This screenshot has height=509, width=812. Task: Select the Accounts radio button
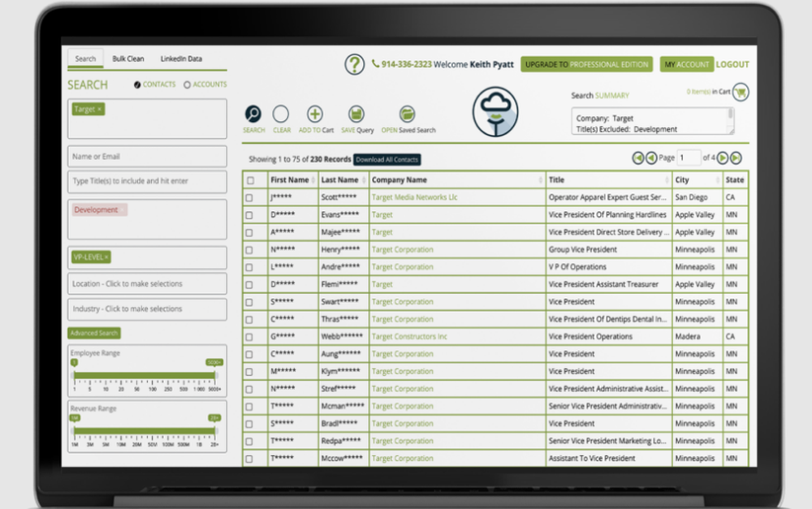click(x=187, y=84)
